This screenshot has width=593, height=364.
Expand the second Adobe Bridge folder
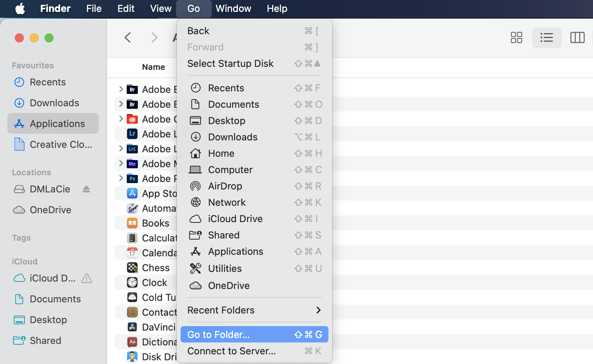121,104
